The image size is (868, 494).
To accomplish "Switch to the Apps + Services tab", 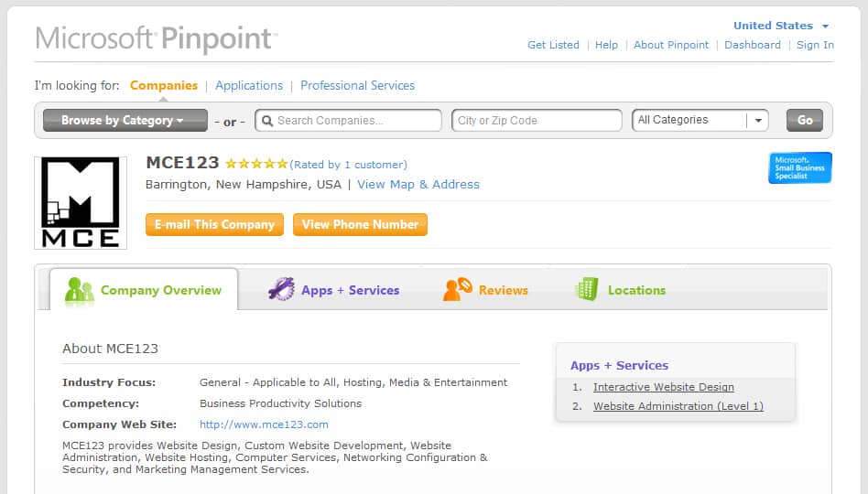I will pos(334,290).
